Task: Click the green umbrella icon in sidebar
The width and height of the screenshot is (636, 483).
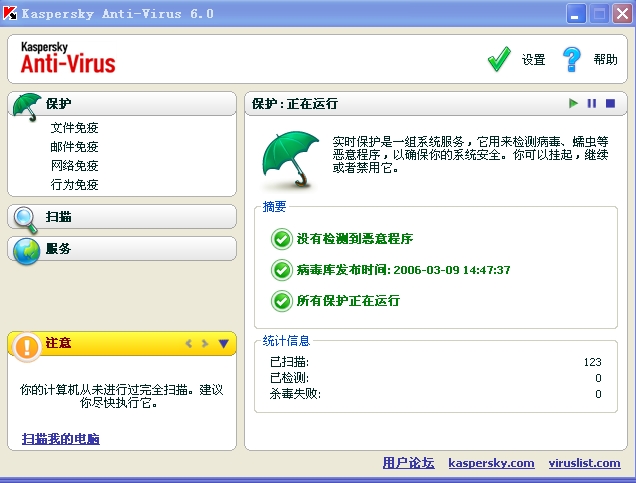Action: coord(27,107)
